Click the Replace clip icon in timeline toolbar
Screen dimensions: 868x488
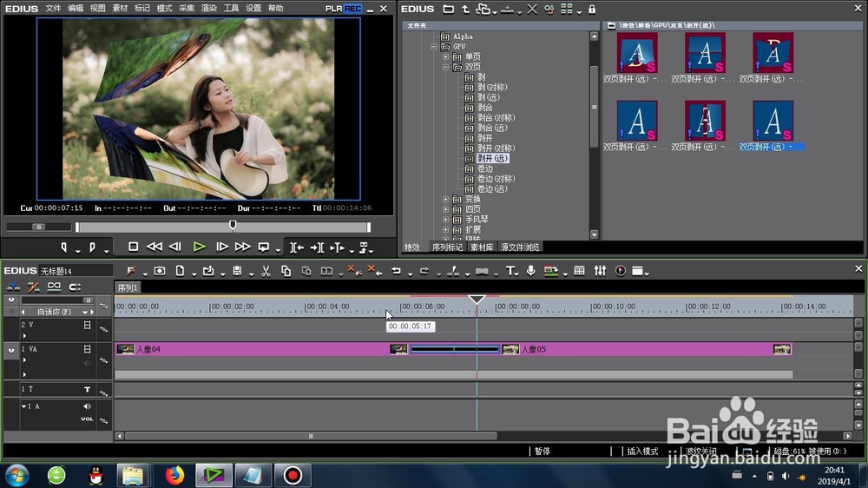[326, 271]
